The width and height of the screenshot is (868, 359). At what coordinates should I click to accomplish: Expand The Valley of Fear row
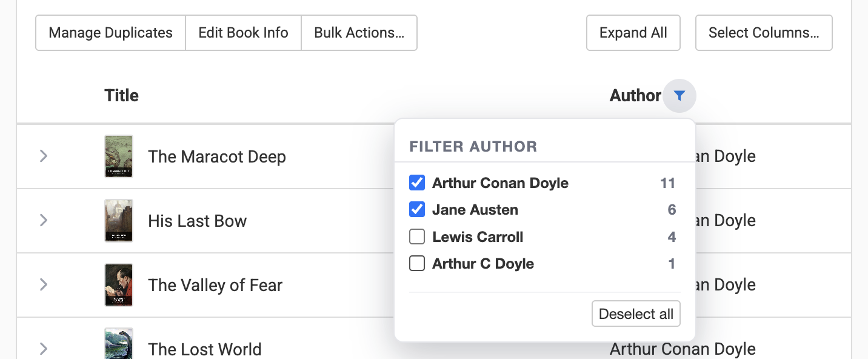point(44,285)
